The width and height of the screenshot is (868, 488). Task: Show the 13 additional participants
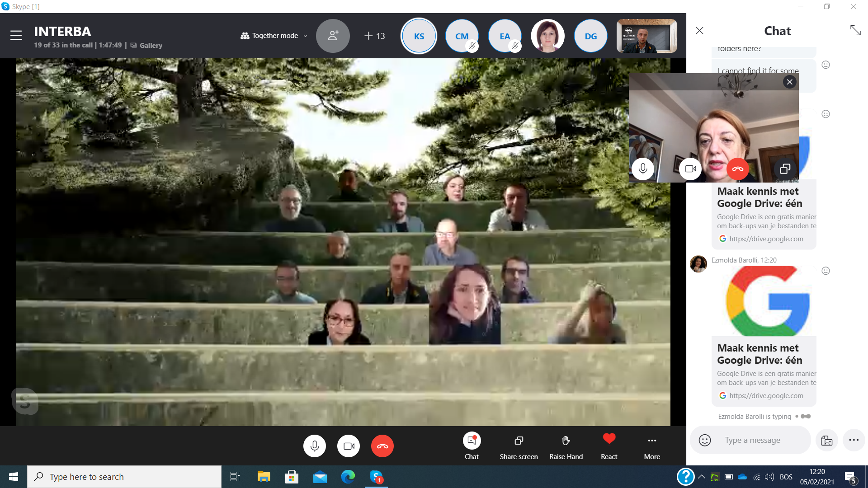tap(375, 36)
